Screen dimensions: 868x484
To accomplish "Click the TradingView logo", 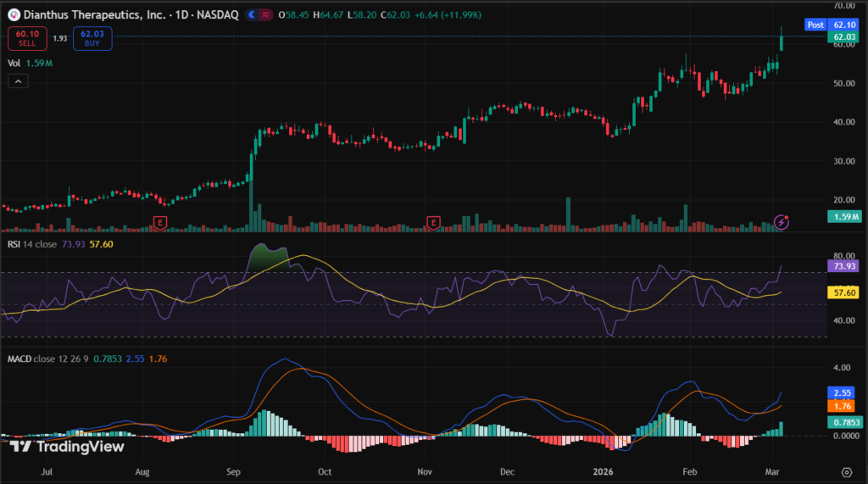I will coord(67,447).
